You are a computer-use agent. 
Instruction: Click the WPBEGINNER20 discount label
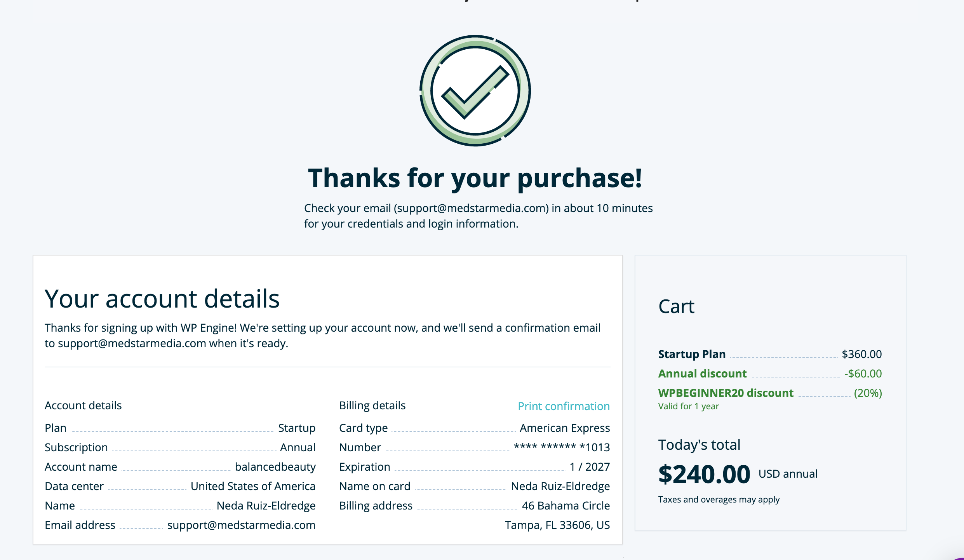(x=726, y=393)
